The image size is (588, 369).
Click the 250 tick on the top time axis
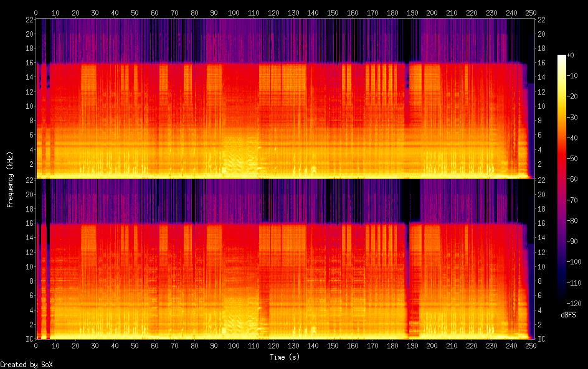[531, 12]
